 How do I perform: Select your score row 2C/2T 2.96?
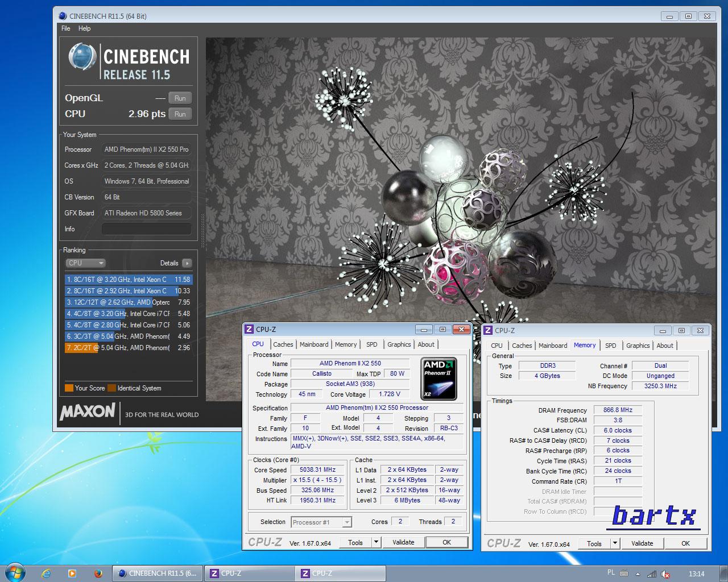point(129,348)
